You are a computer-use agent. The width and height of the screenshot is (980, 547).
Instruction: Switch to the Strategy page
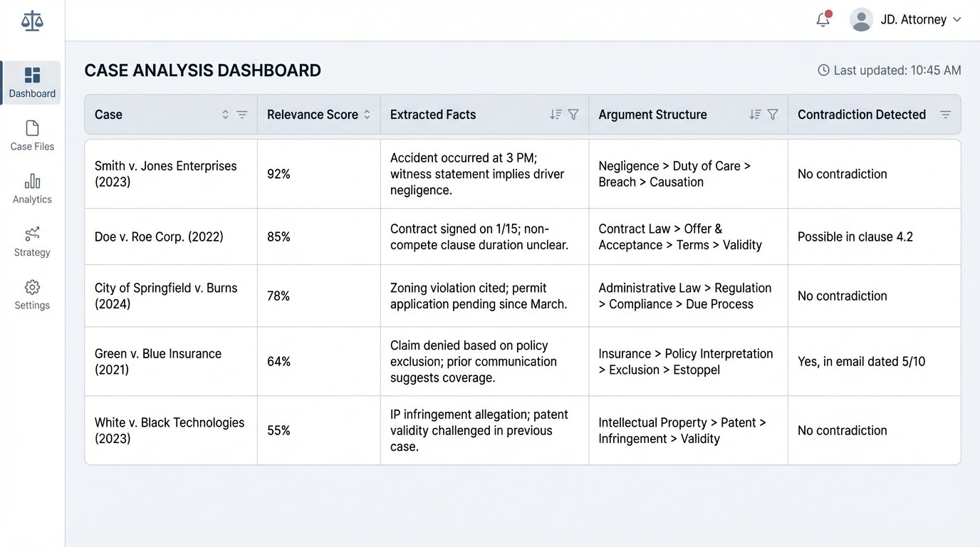coord(32,241)
